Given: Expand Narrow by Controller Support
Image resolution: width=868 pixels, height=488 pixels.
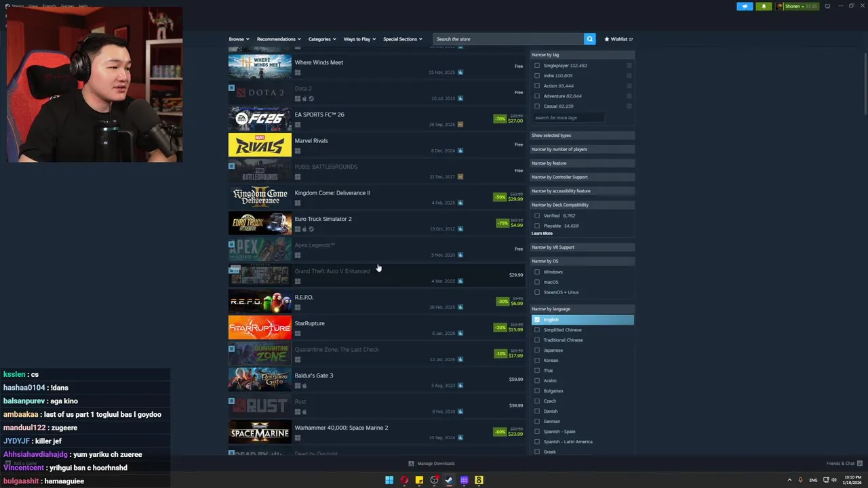Looking at the screenshot, I should [583, 177].
